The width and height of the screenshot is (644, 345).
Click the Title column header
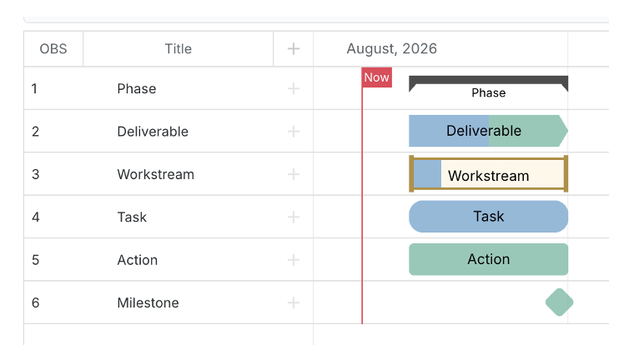[179, 49]
